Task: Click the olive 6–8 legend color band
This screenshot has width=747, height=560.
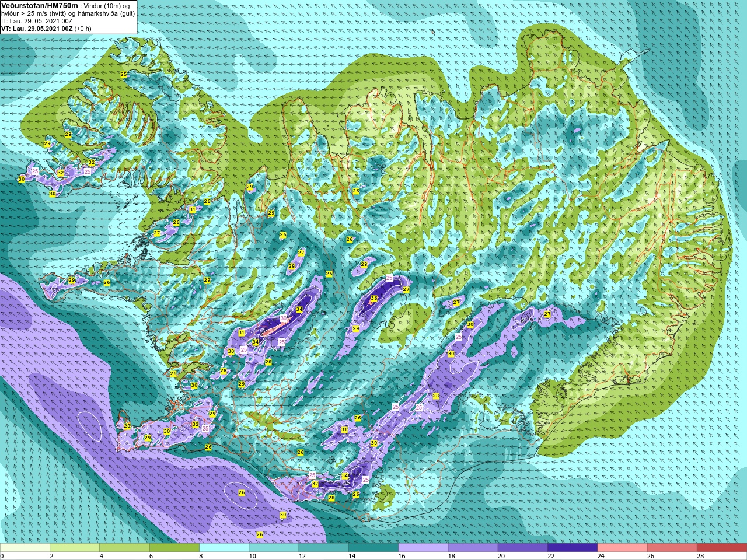Action: tap(174, 548)
